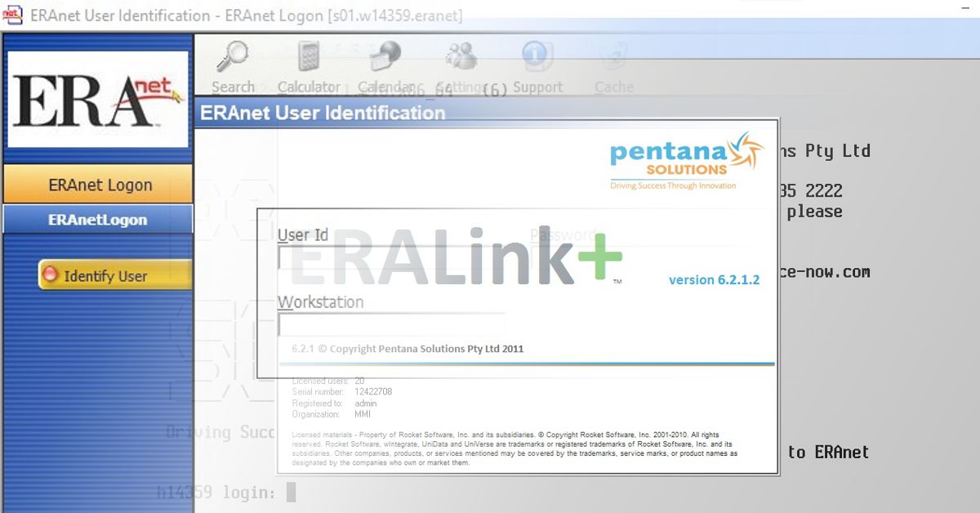Click the version 6.2.1.2 text
Viewport: 980px width, 513px height.
713,279
